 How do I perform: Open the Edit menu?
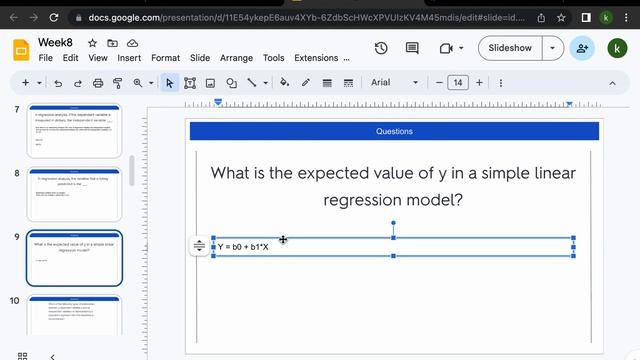pyautogui.click(x=70, y=58)
